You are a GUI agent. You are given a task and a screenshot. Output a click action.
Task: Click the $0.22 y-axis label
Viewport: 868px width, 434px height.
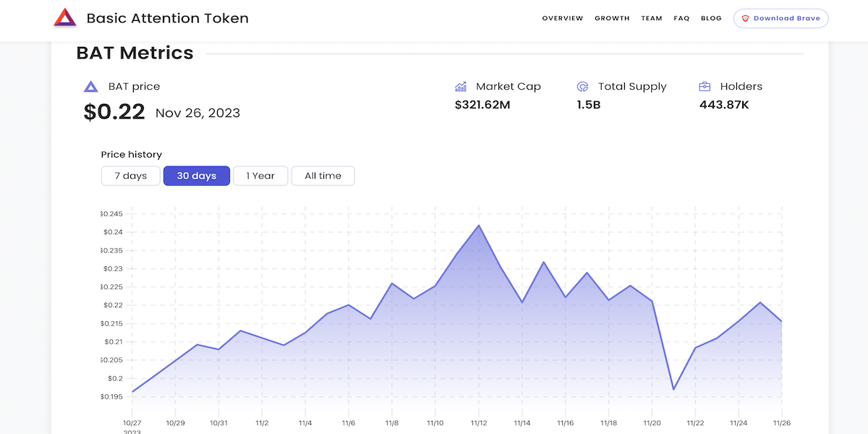coord(112,305)
